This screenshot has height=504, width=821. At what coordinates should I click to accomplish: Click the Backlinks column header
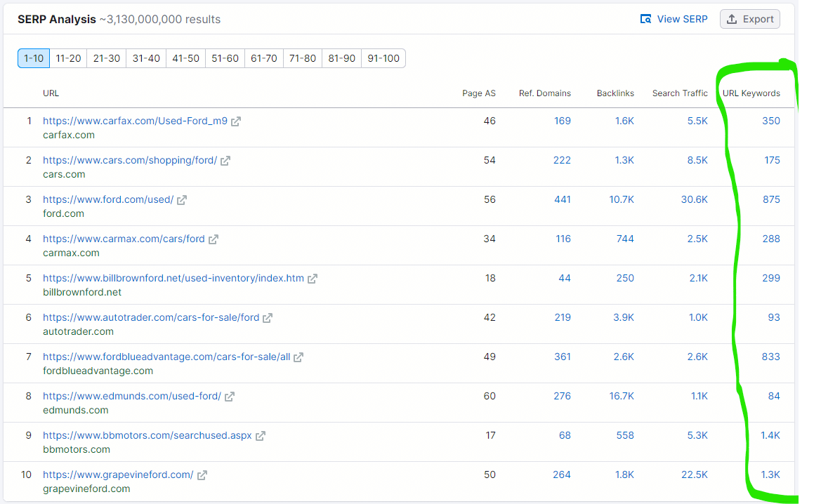[x=615, y=93]
